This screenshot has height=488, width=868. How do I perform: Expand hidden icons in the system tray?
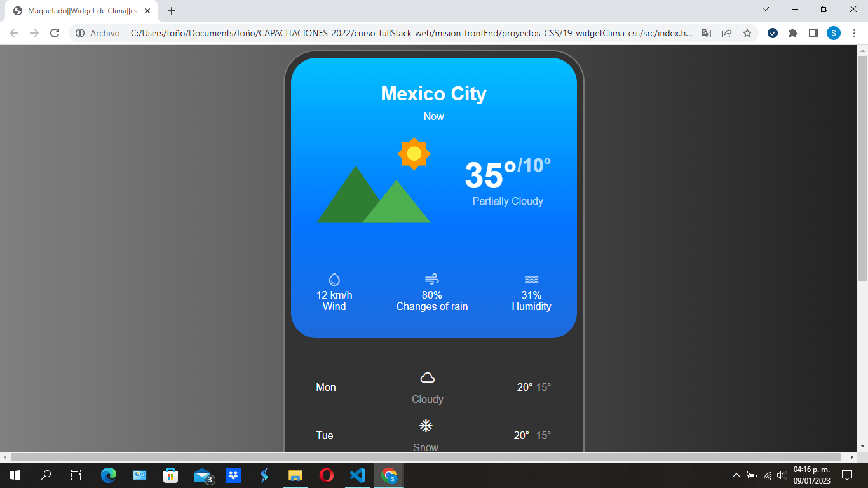pyautogui.click(x=735, y=475)
